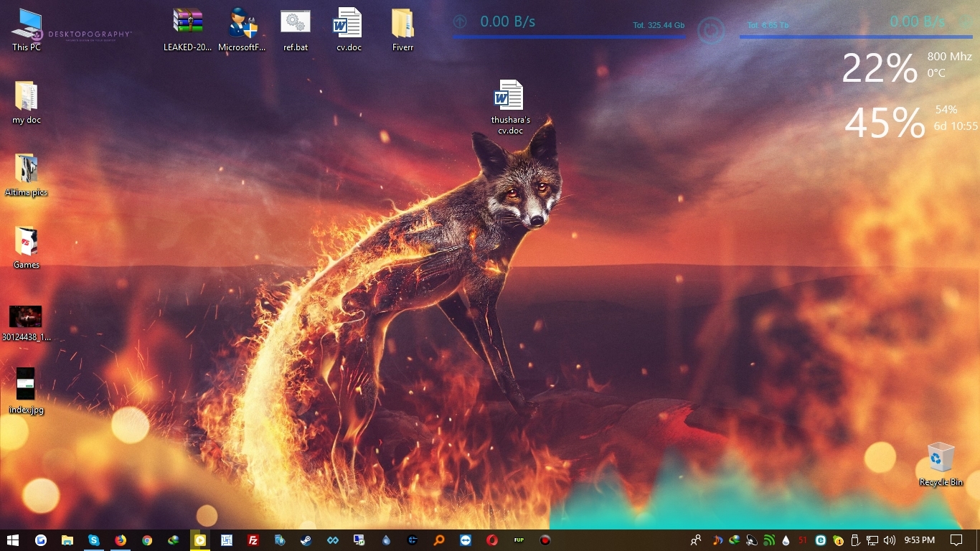Select the my doc folder

click(x=27, y=103)
